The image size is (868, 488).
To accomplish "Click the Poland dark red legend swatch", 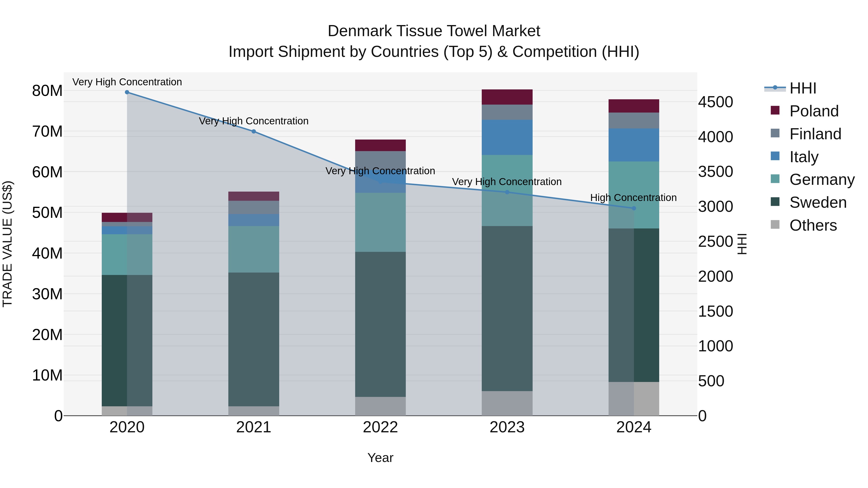I will point(775,110).
